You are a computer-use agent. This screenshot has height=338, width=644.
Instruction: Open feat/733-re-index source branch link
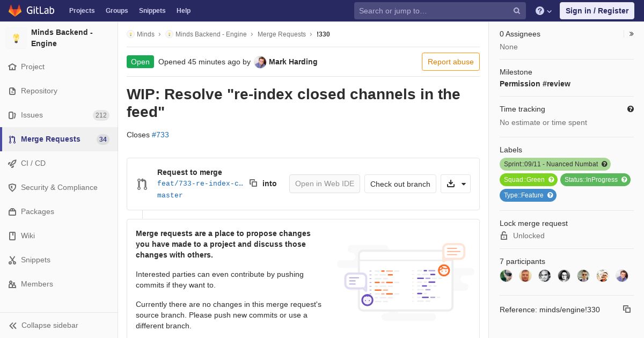point(200,183)
